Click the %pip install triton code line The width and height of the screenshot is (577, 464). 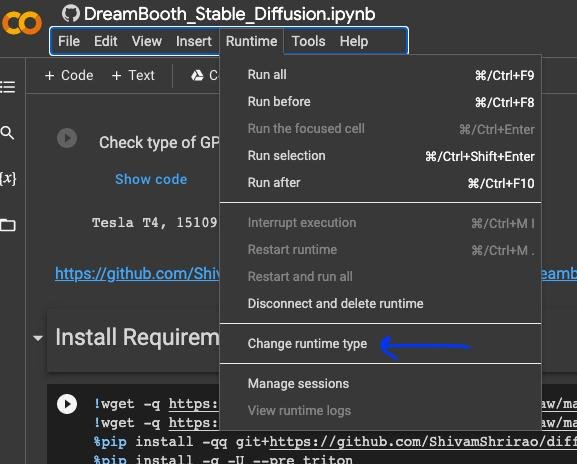223,459
